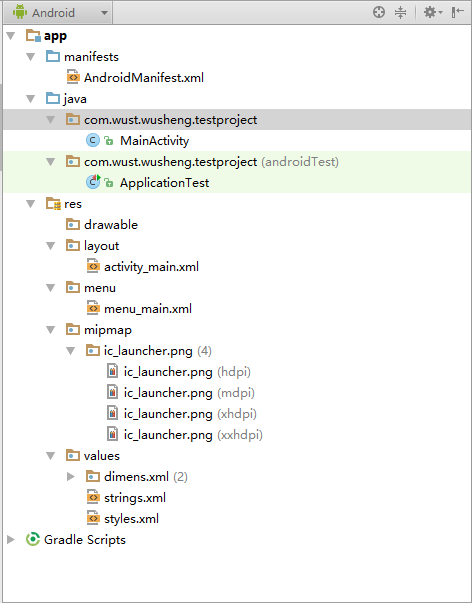Click the drawable folder icon
The image size is (472, 603).
click(73, 224)
